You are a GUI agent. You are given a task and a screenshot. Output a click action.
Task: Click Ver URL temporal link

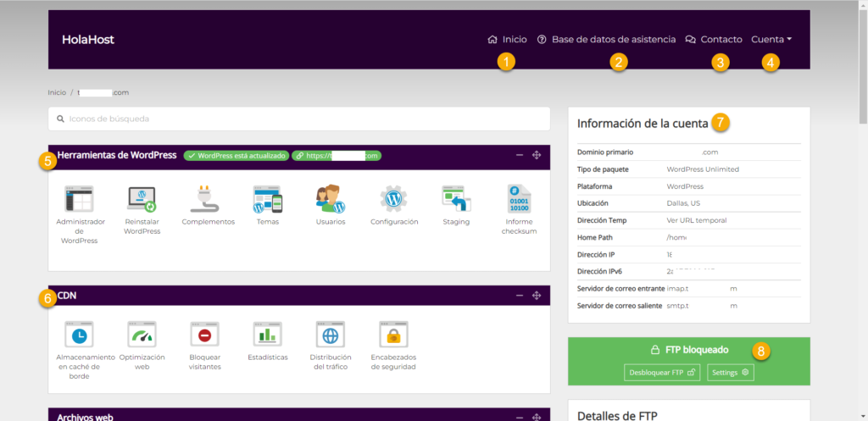tap(697, 220)
